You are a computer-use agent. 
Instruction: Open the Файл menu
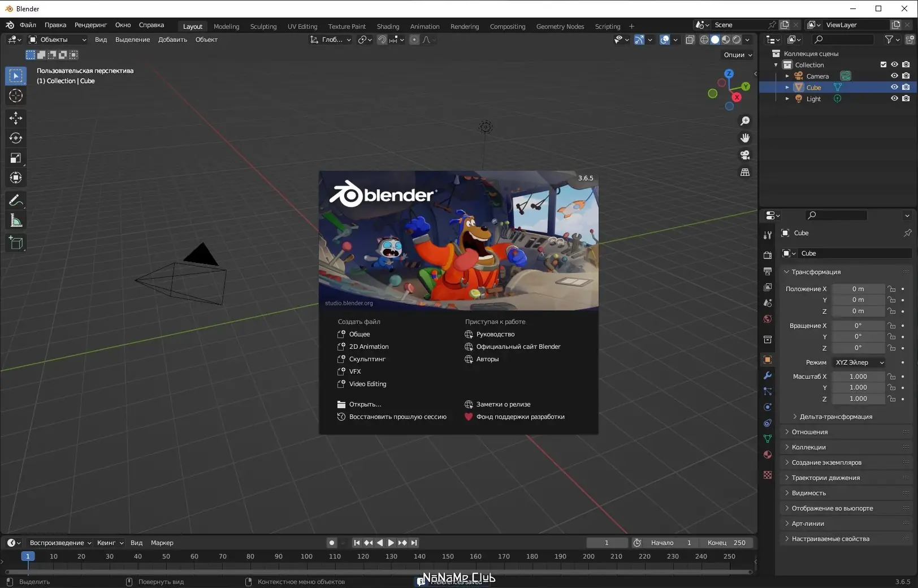(x=28, y=25)
